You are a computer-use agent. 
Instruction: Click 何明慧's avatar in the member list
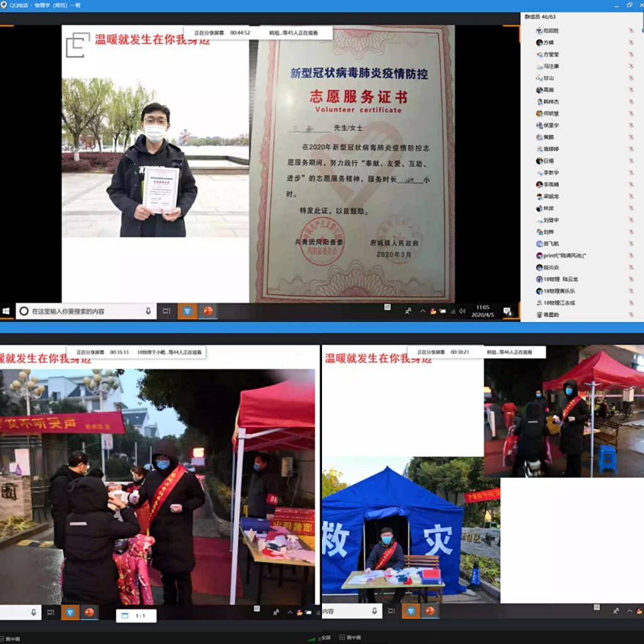pos(539,114)
